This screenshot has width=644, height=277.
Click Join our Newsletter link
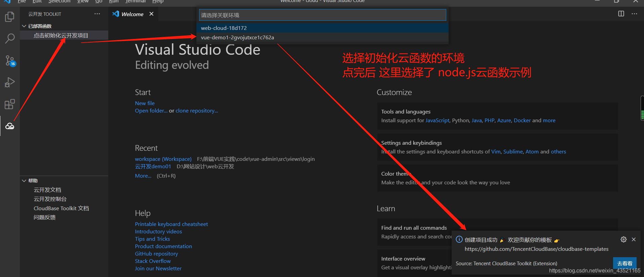158,268
